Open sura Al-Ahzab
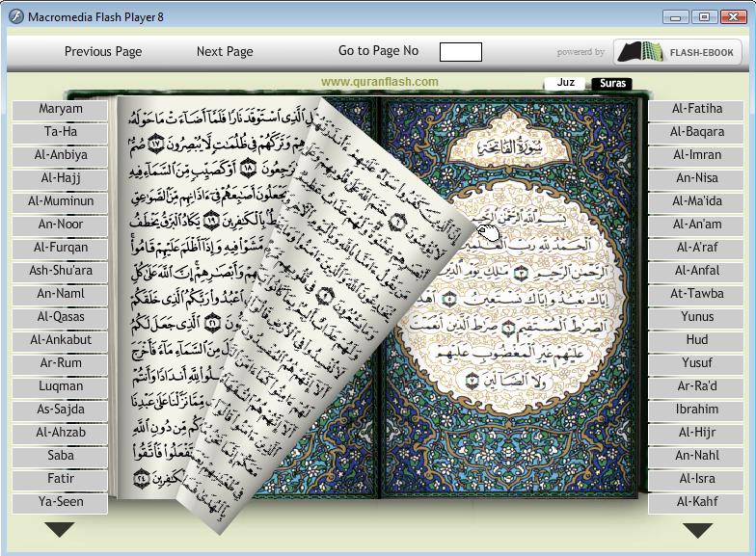Image resolution: width=756 pixels, height=556 pixels. point(60,434)
